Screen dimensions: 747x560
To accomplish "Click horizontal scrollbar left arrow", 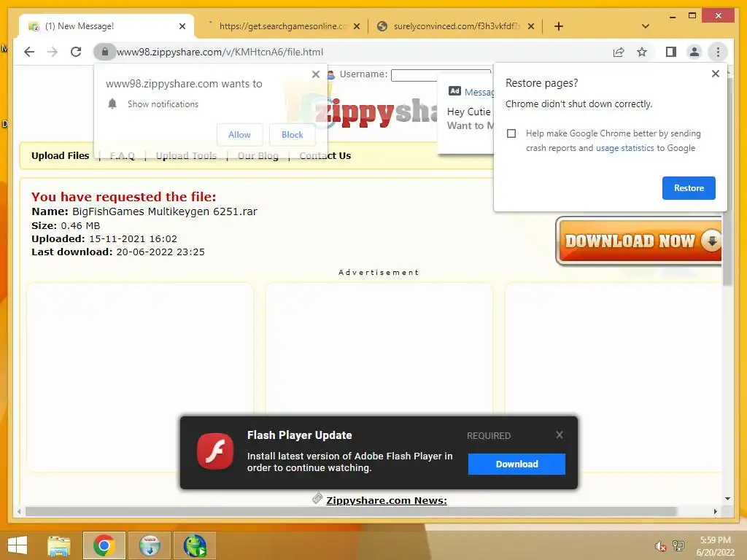I will coord(19,511).
